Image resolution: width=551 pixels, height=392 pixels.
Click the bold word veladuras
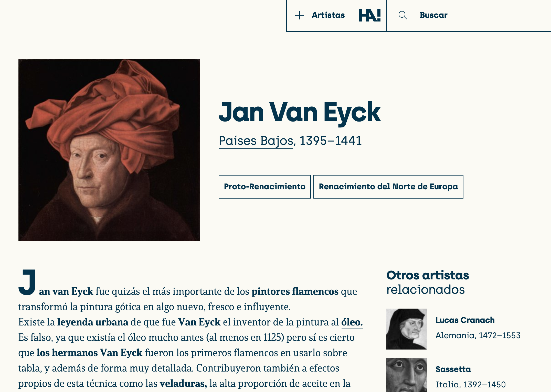(183, 384)
